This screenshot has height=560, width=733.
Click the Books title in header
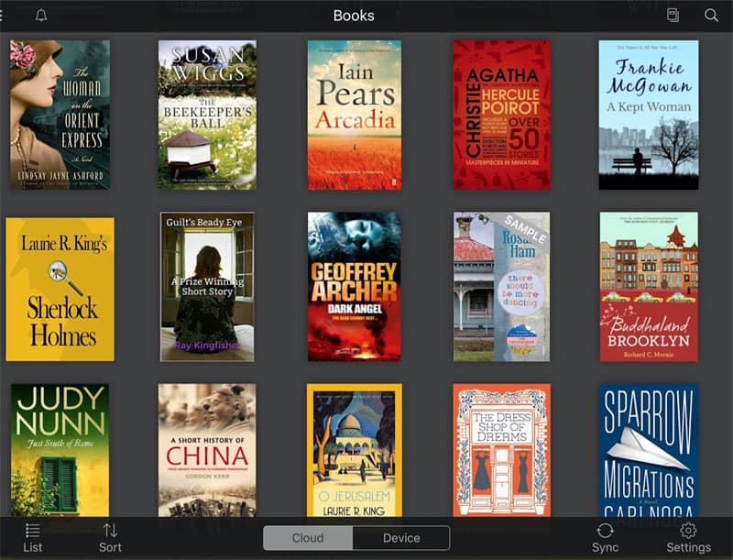354,16
